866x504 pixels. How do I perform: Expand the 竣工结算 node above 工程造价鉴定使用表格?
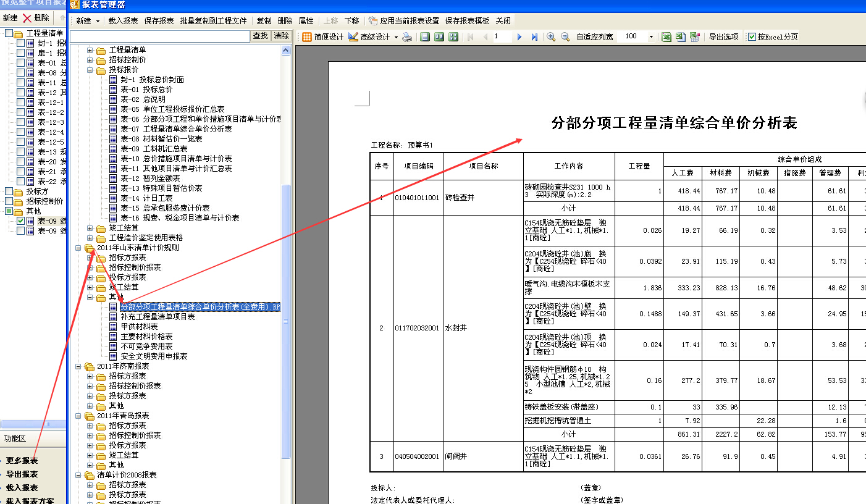tap(90, 228)
